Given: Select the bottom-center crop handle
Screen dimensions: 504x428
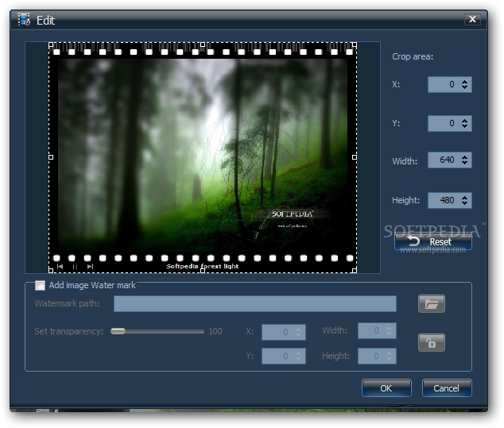Looking at the screenshot, I should [203, 271].
